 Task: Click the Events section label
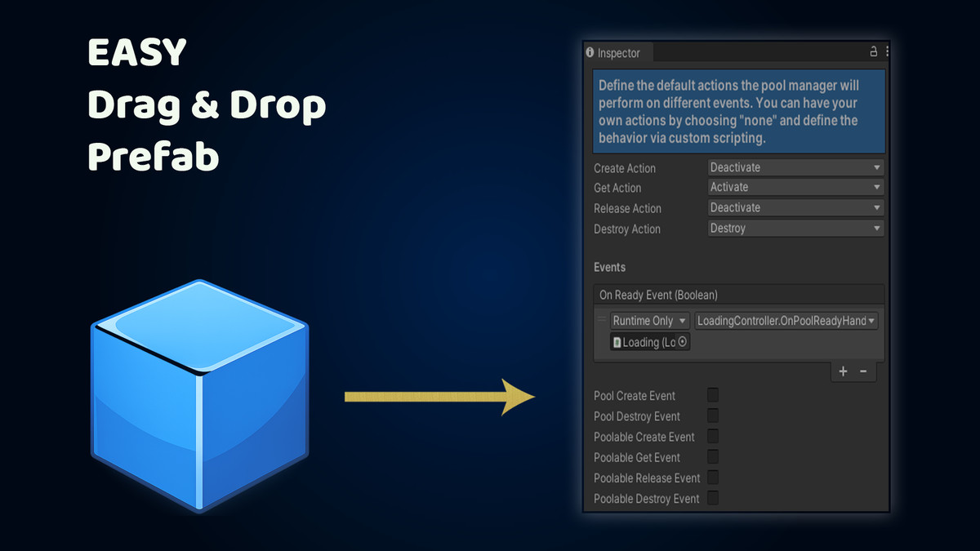tap(610, 267)
